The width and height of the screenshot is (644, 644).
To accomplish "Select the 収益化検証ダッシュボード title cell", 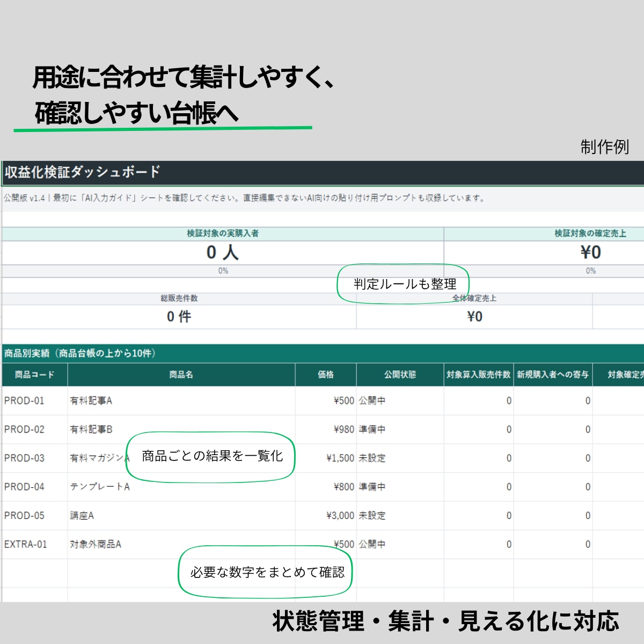I will point(323,173).
